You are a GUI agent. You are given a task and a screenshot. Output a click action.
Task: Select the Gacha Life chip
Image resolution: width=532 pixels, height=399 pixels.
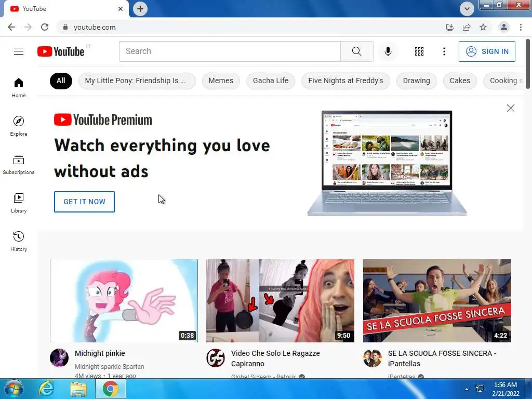click(x=270, y=81)
